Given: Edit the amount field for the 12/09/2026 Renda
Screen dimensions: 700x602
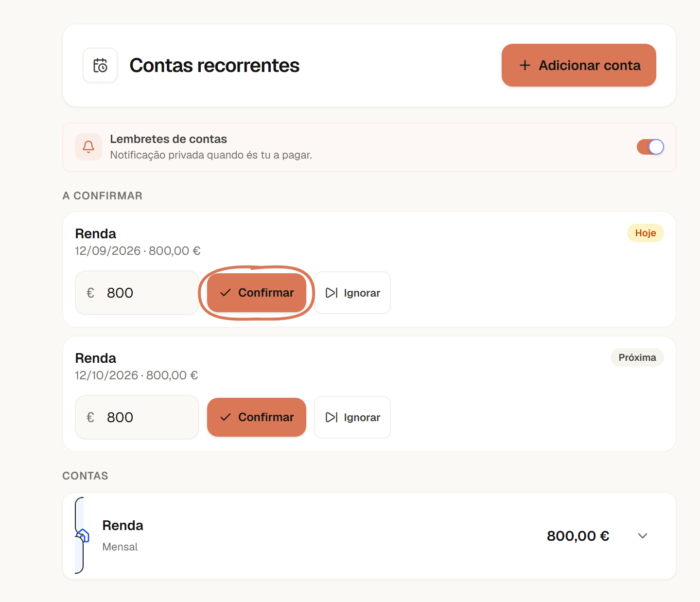Looking at the screenshot, I should pos(137,293).
